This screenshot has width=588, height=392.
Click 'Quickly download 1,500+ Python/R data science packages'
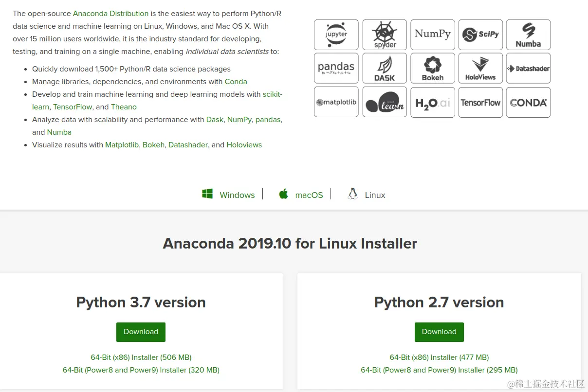[131, 69]
